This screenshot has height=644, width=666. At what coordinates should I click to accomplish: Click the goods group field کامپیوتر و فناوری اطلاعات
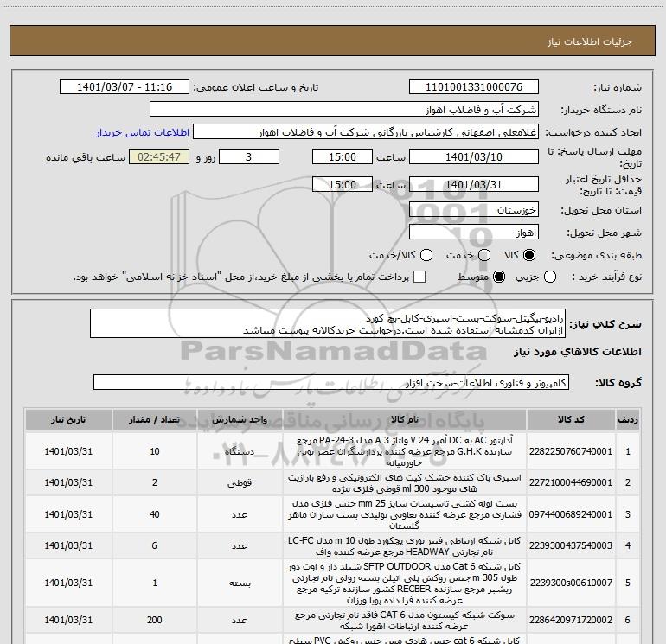click(331, 382)
